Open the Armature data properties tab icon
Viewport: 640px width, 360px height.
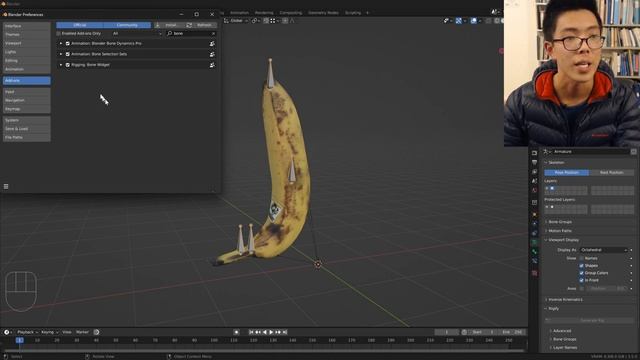click(x=535, y=242)
